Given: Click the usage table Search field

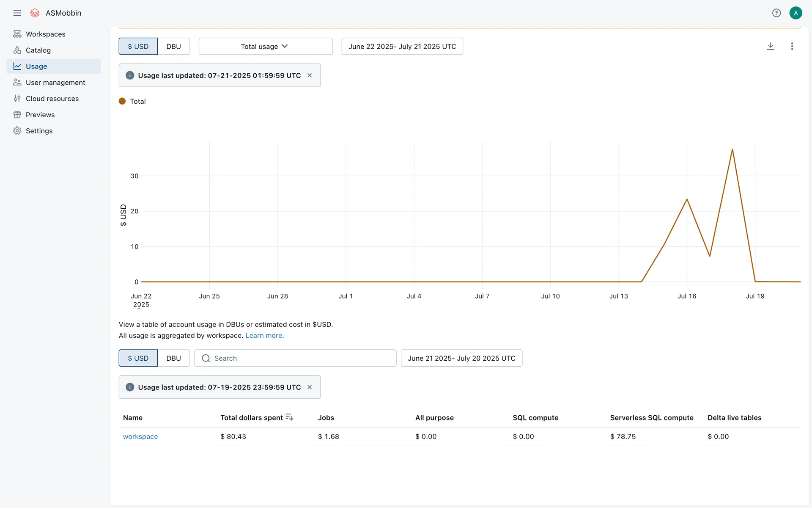Looking at the screenshot, I should (296, 358).
